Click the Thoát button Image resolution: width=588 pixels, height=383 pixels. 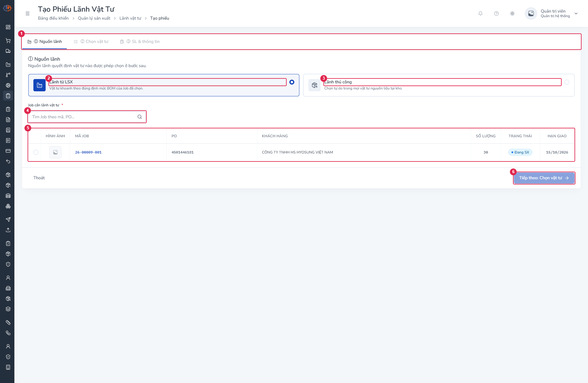pos(39,178)
